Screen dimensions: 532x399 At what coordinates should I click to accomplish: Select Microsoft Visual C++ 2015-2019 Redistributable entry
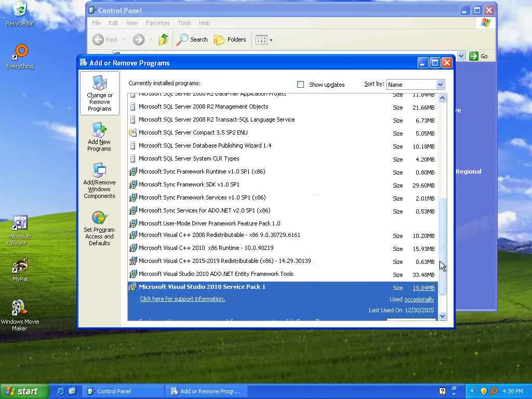click(x=282, y=261)
